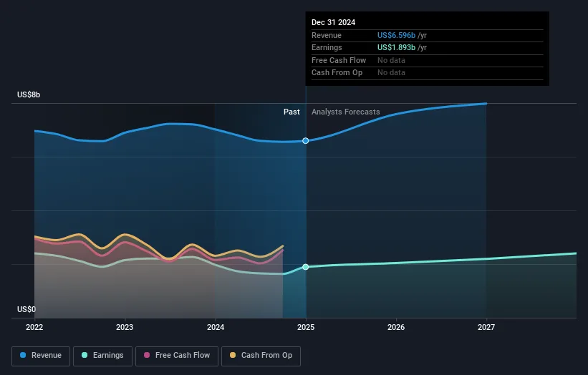
Task: Click No data beside Cash From Op
Action: click(x=391, y=73)
